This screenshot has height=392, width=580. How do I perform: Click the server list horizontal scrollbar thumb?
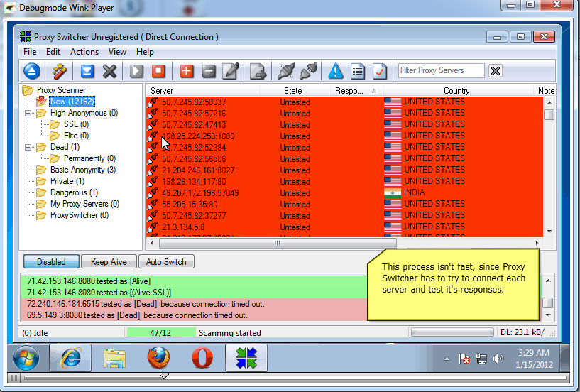tap(278, 243)
